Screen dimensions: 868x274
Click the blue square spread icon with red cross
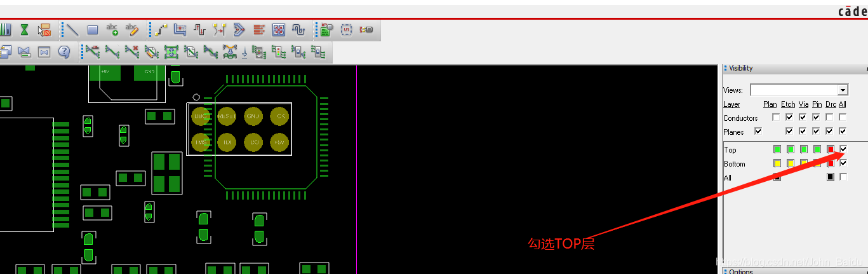pos(279,30)
